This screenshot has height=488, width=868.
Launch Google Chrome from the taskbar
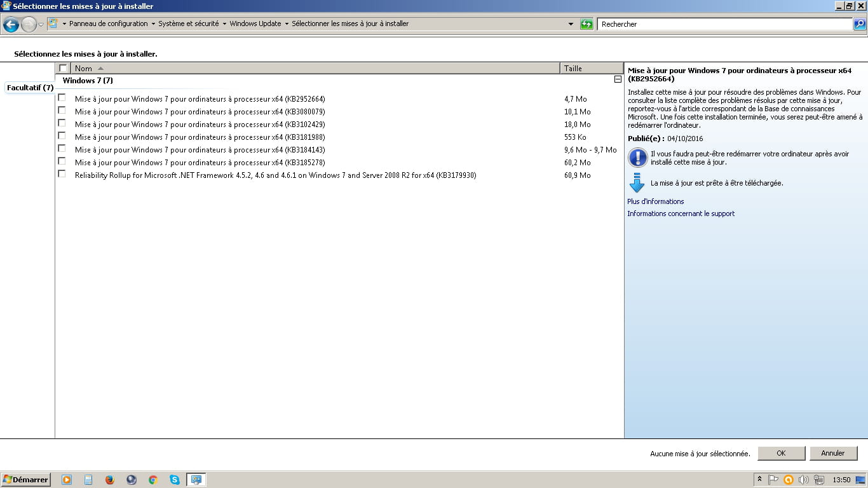tap(153, 480)
